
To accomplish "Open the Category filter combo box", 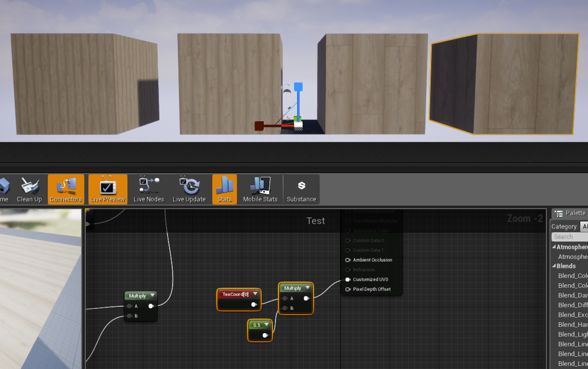I will [584, 226].
